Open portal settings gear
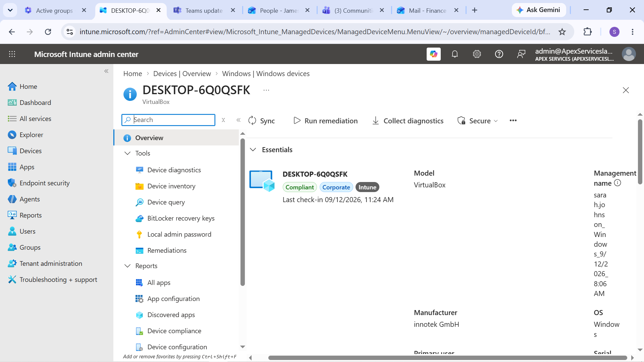Image resolution: width=644 pixels, height=362 pixels. click(477, 54)
